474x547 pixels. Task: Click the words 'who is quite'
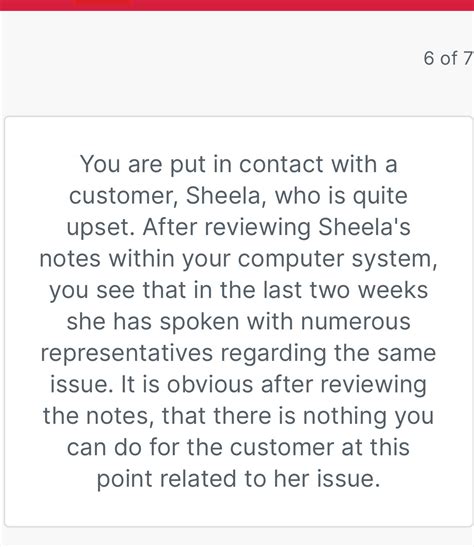341,196
